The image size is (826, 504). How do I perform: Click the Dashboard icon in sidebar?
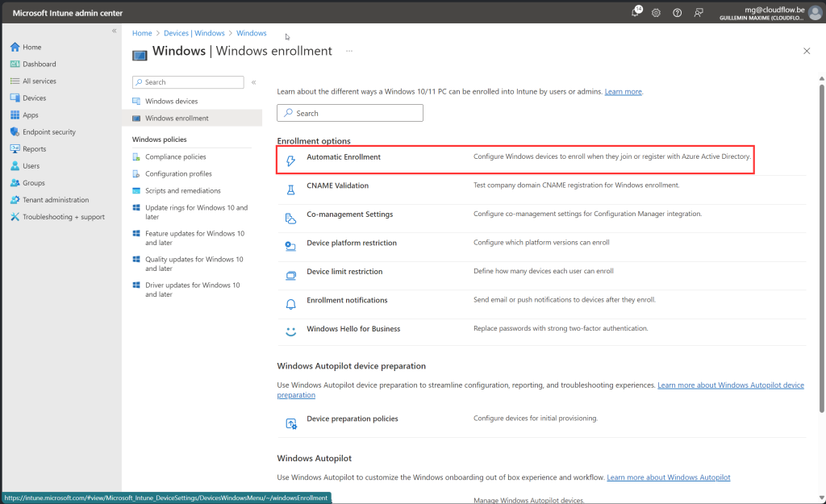tap(15, 64)
